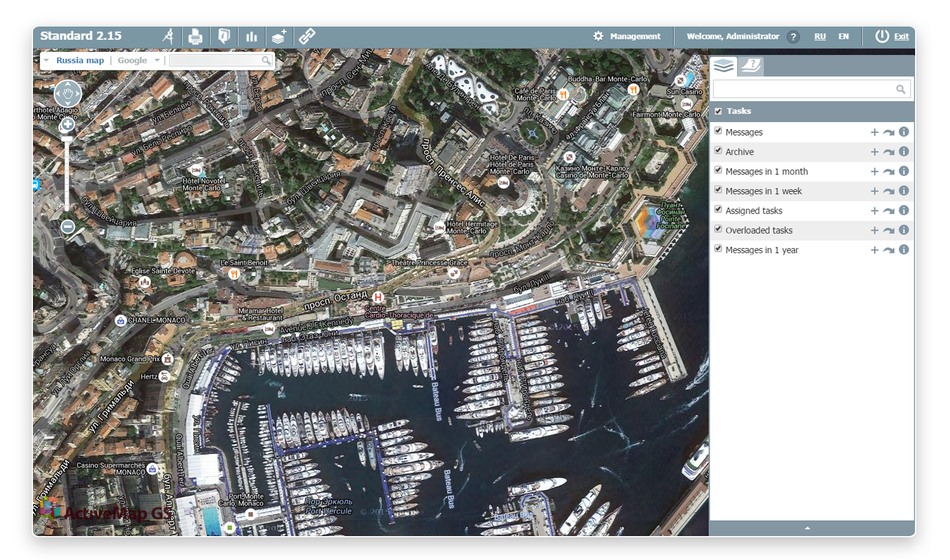950x560 pixels.
Task: Toggle the Tasks group checkbox
Action: [x=718, y=111]
